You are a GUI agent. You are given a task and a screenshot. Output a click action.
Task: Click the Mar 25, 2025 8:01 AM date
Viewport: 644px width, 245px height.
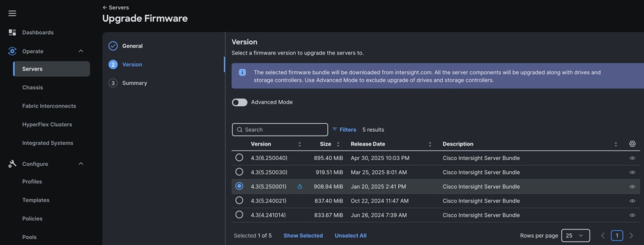[378, 173]
